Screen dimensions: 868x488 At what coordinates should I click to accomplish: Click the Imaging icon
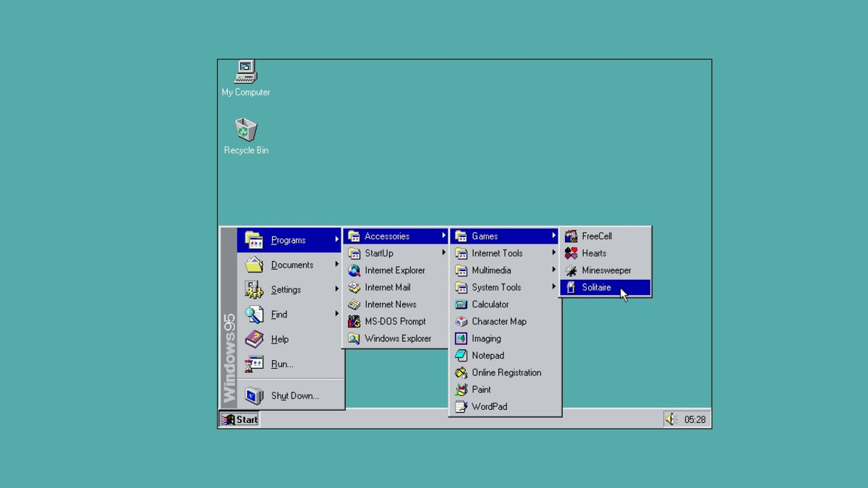461,338
